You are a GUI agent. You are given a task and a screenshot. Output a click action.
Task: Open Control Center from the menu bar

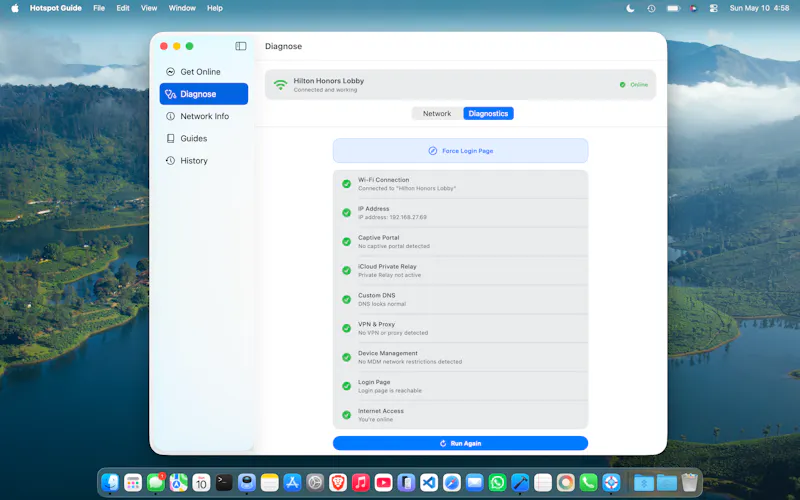(x=713, y=8)
